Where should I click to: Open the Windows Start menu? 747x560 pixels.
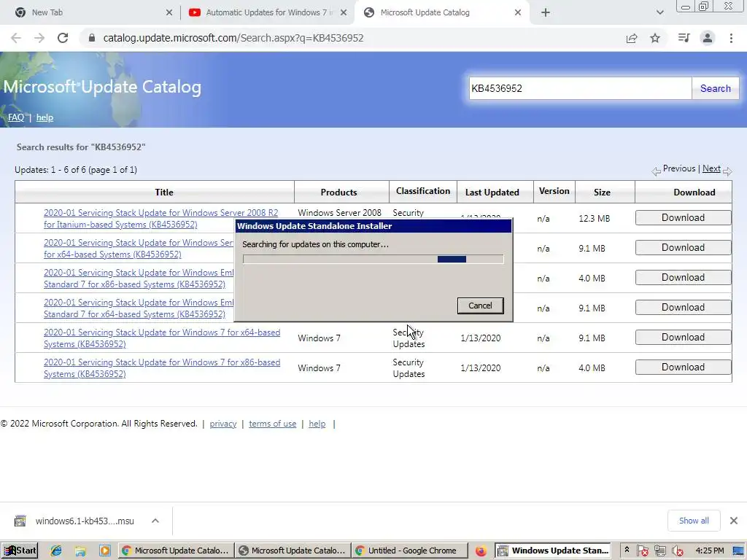tap(20, 551)
